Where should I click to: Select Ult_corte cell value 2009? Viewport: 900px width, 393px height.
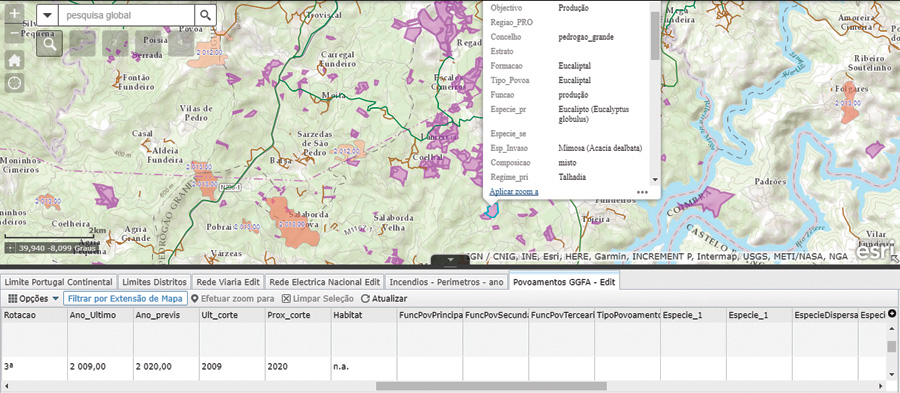pos(231,367)
